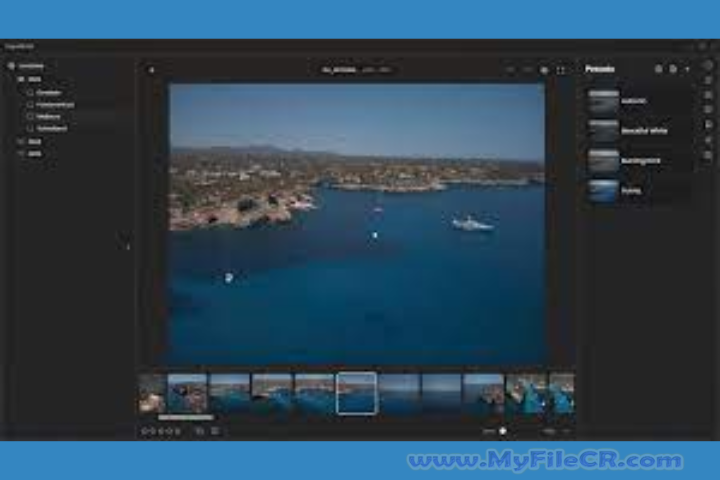This screenshot has width=720, height=480.
Task: Select the third icon in the right tool strip
Action: point(708,95)
